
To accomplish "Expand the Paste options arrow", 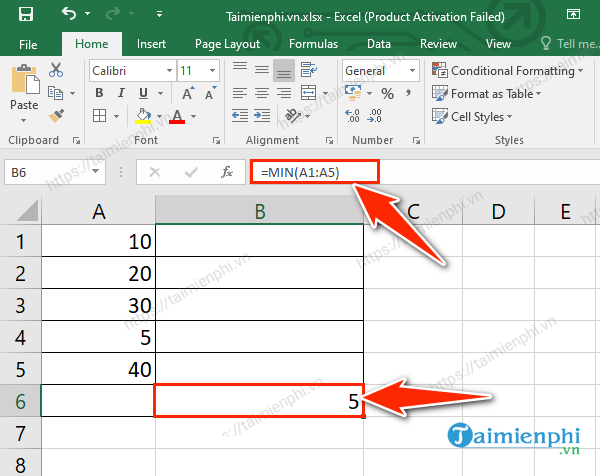I will [24, 121].
